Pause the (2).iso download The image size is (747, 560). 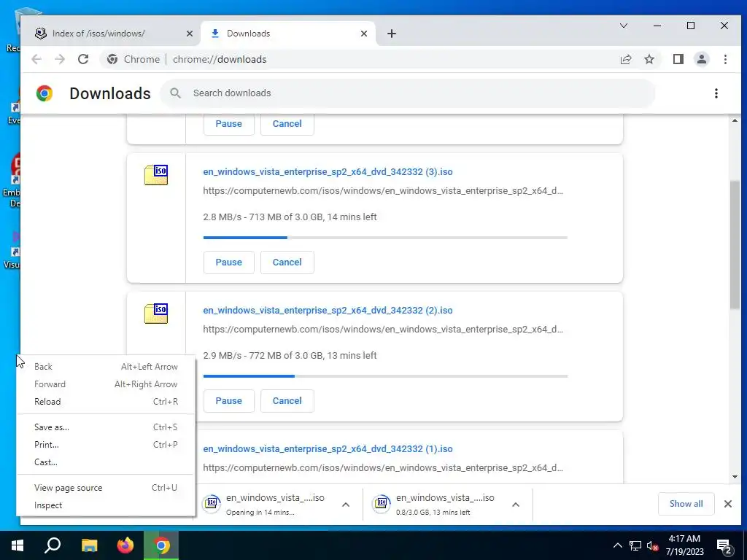pyautogui.click(x=228, y=401)
